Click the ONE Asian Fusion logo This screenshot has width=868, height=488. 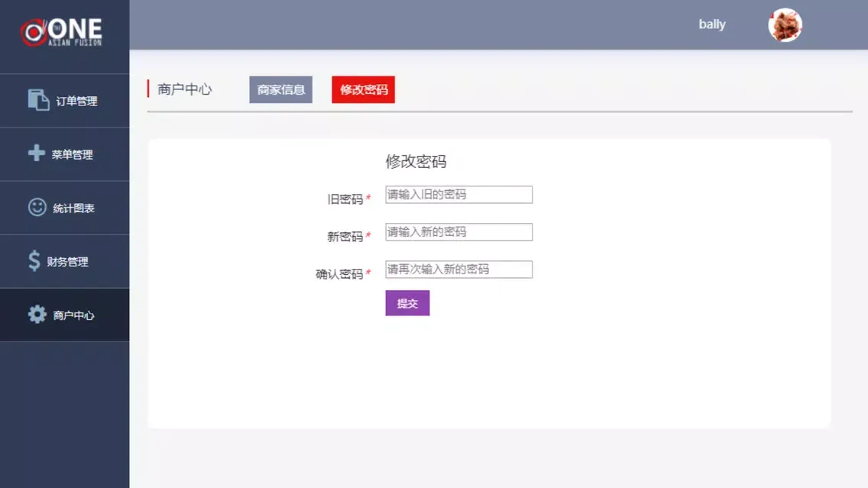[61, 32]
